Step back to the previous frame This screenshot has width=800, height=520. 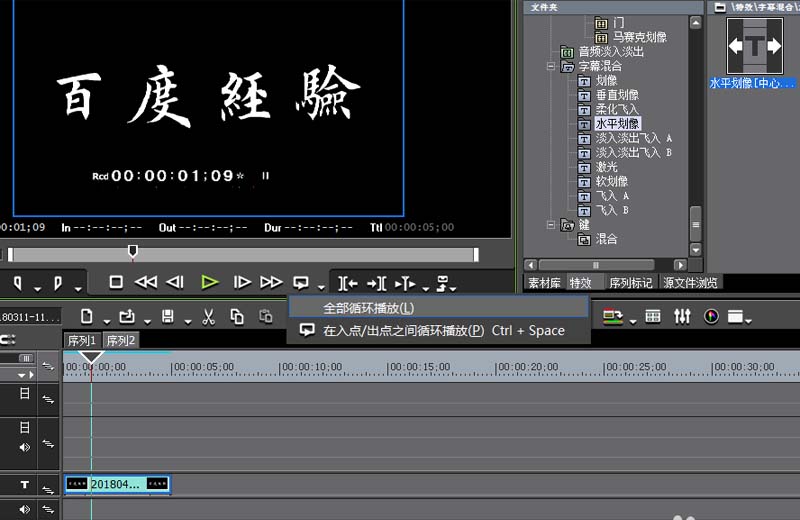click(x=175, y=282)
